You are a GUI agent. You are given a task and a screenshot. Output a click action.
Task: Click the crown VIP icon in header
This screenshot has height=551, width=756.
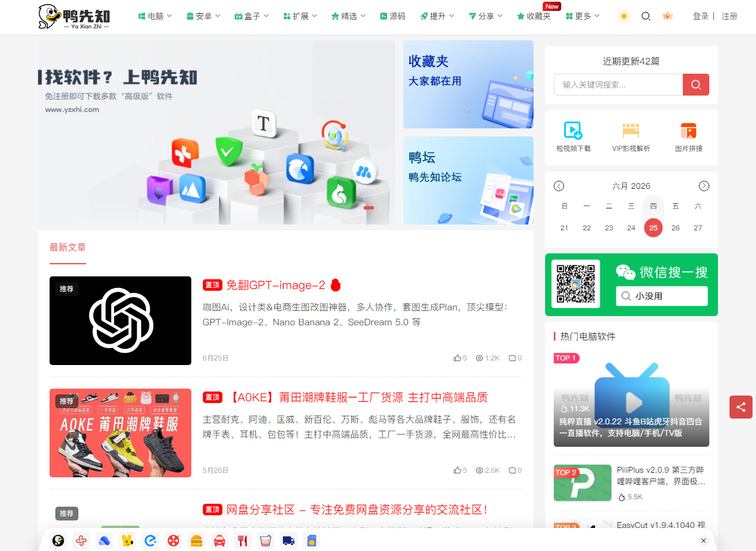pos(668,16)
